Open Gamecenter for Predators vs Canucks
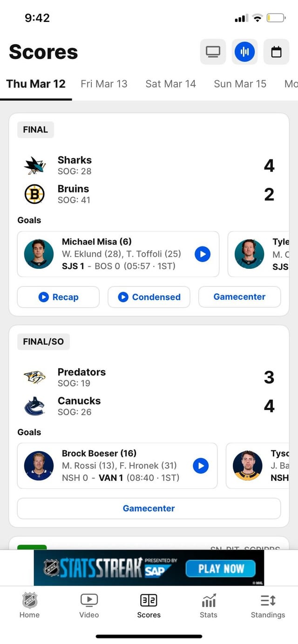The width and height of the screenshot is (298, 644). pyautogui.click(x=149, y=508)
